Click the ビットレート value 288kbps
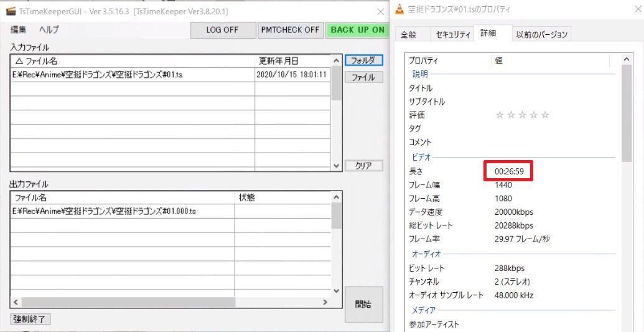This screenshot has width=644, height=332. pyautogui.click(x=510, y=268)
